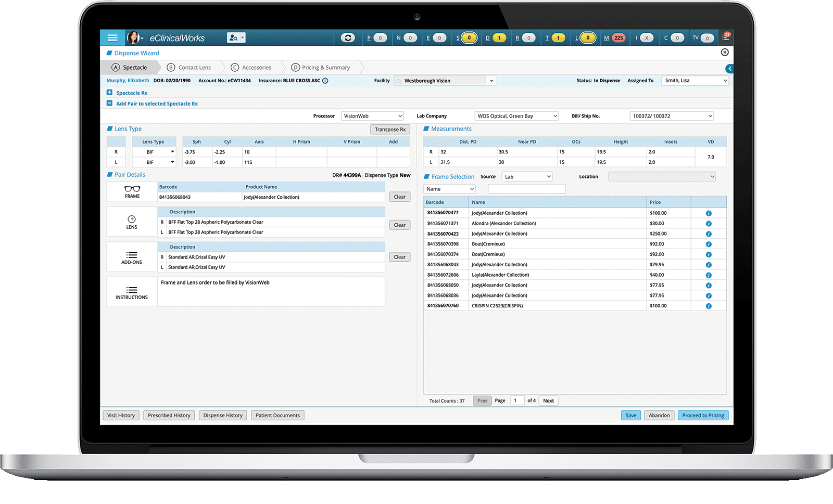Screen dimensions: 833x504
Task: Open the S counter badge
Action: click(x=469, y=38)
